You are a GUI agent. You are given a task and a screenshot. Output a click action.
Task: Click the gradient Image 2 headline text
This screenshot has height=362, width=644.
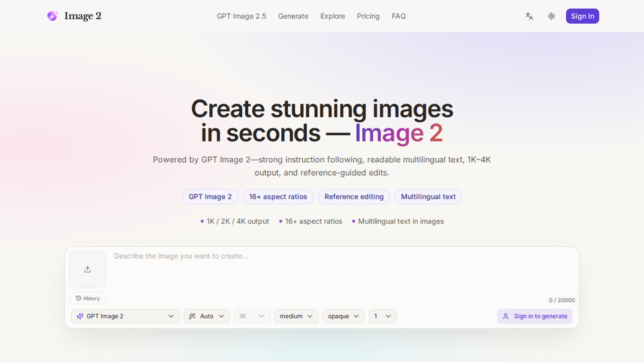[x=398, y=133]
